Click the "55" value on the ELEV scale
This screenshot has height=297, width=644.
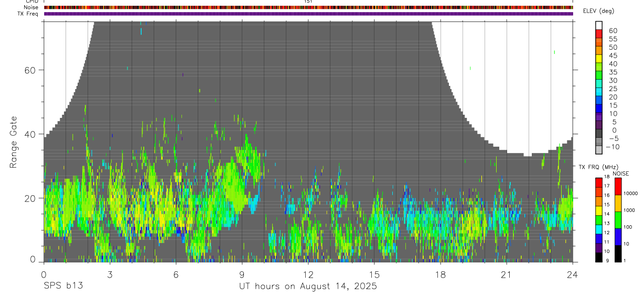(x=613, y=39)
